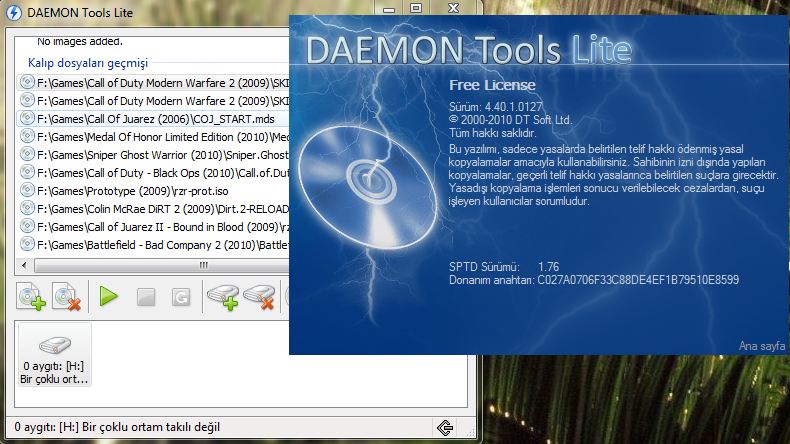Click the horizontal scrollbar thumb in image list
The width and height of the screenshot is (790, 444).
(x=161, y=265)
